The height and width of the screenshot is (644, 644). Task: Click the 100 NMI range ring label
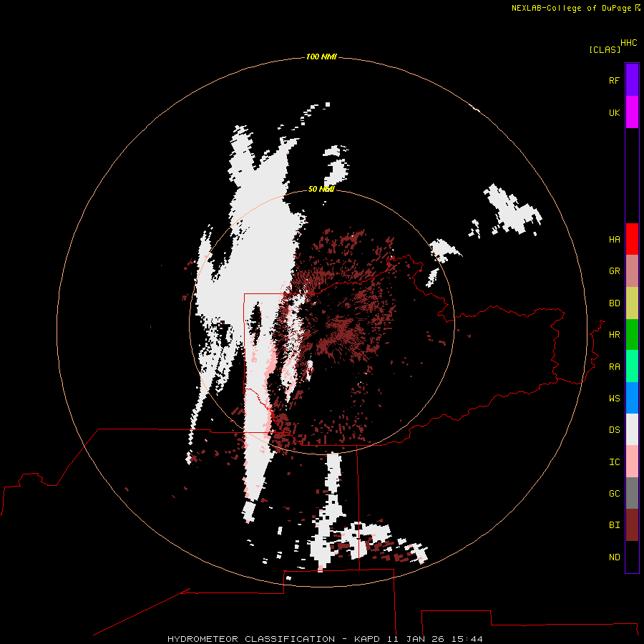321,57
